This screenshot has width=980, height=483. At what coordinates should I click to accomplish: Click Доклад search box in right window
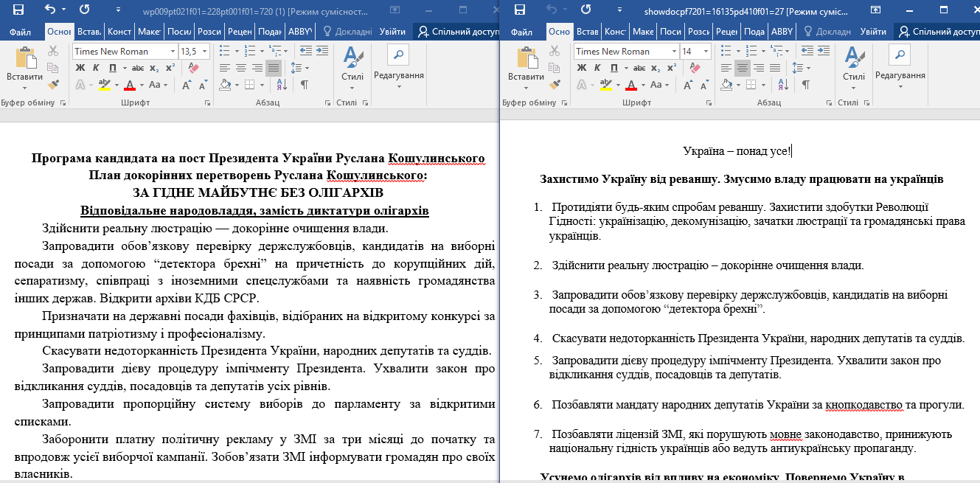(828, 32)
